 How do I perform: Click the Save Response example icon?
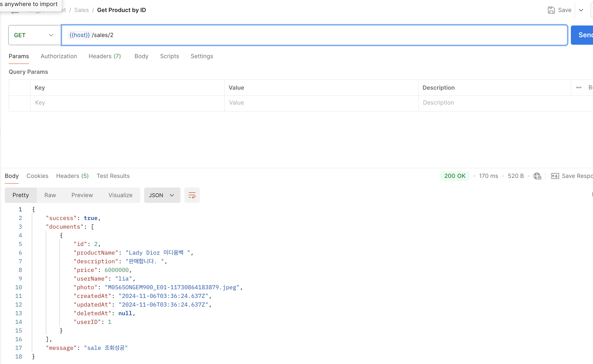[x=555, y=176]
